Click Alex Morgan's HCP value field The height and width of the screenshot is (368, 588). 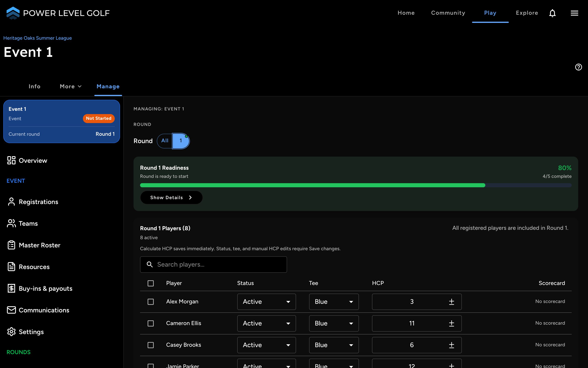[417, 302]
